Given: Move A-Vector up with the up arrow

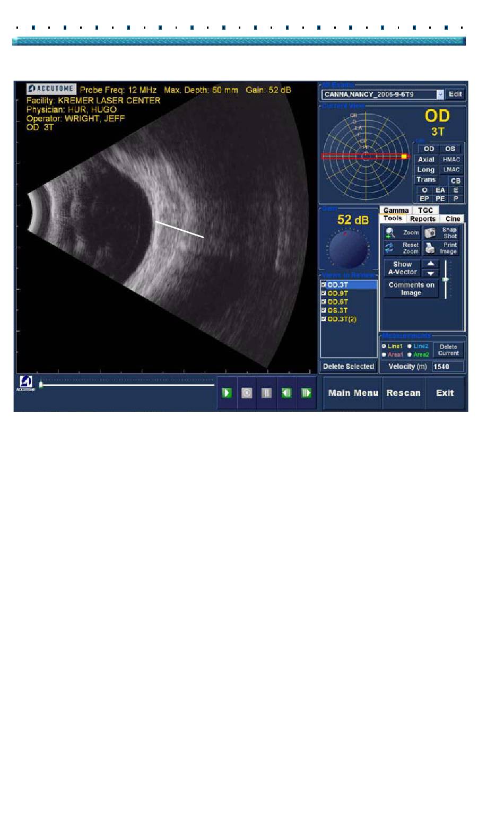Looking at the screenshot, I should [x=430, y=264].
